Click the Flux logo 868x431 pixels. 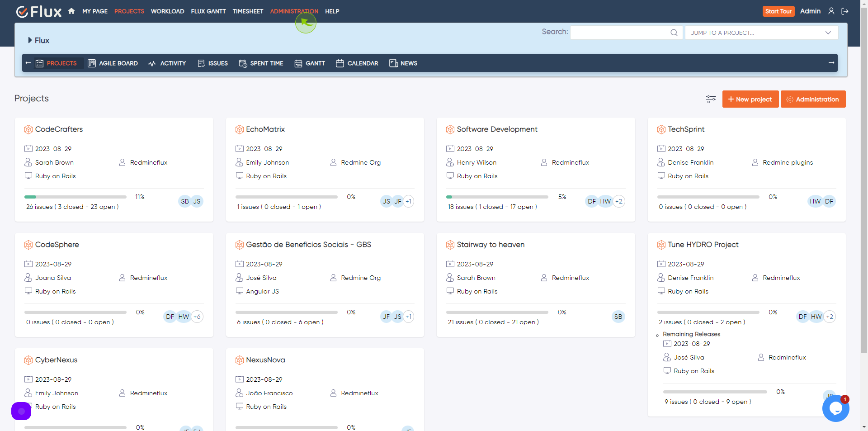(39, 11)
